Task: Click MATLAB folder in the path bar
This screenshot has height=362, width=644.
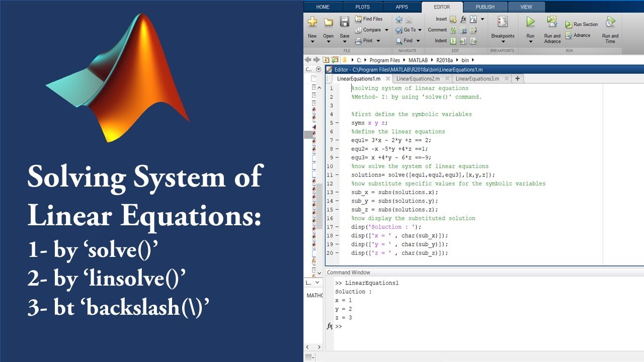Action: tap(418, 60)
